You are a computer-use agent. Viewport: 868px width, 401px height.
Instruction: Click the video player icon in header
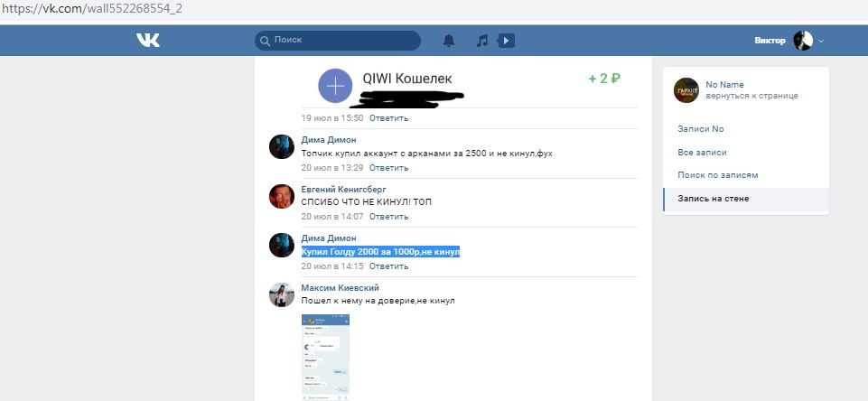506,41
